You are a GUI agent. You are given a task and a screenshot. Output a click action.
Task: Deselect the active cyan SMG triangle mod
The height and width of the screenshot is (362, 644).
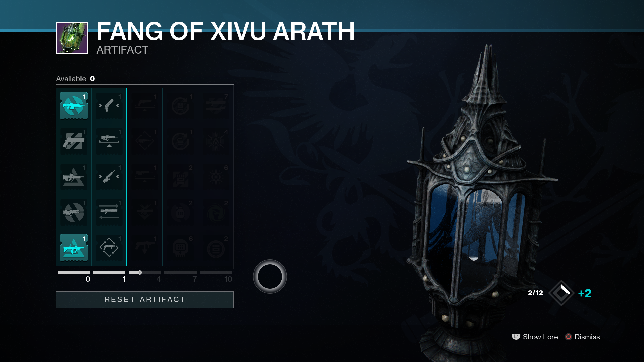point(74,248)
